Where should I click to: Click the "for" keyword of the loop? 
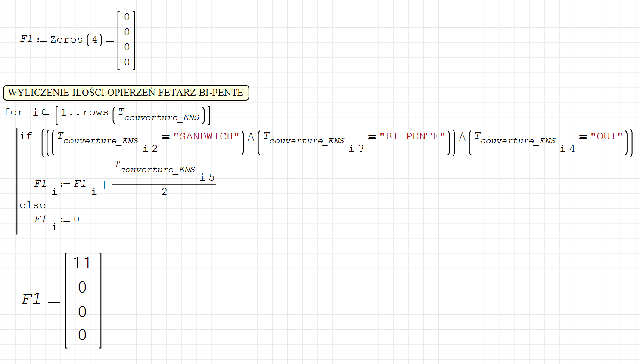click(13, 112)
